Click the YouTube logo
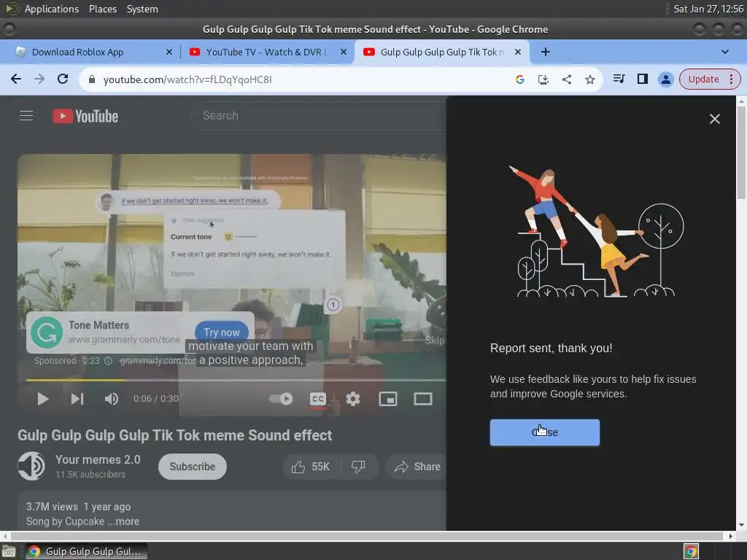Screen dimensions: 747x560 pyautogui.click(x=85, y=116)
